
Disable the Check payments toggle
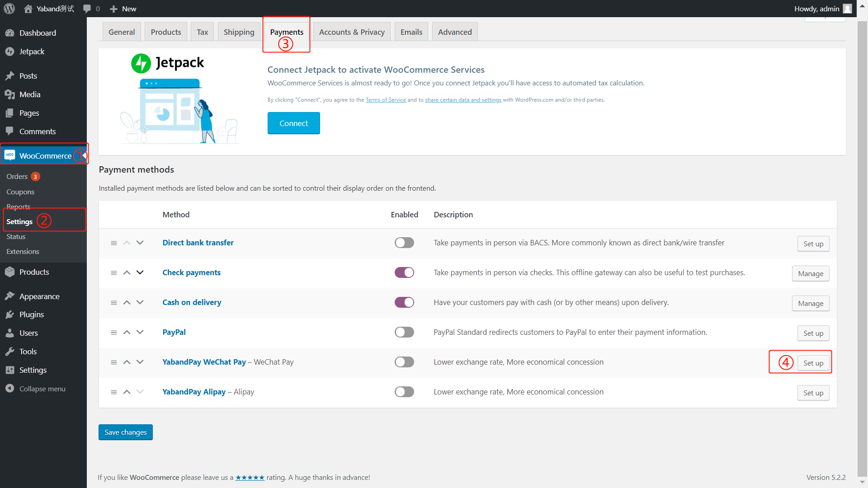point(404,272)
